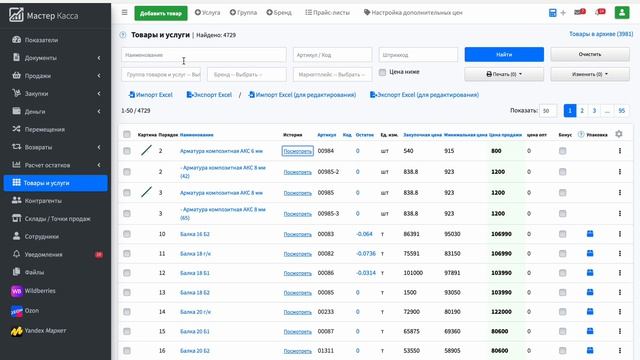This screenshot has height=360, width=640.
Task: Select row checkbox for Балка 18 г/к
Action: pyautogui.click(x=127, y=253)
